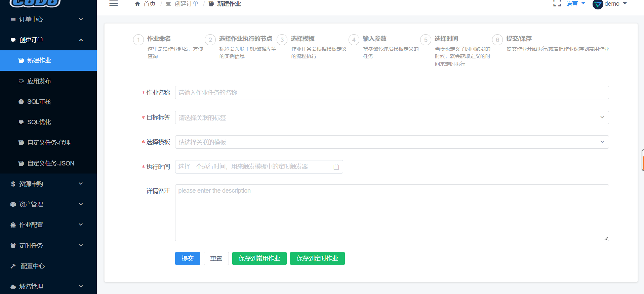Click 保存到定时作业 button

pyautogui.click(x=317, y=258)
